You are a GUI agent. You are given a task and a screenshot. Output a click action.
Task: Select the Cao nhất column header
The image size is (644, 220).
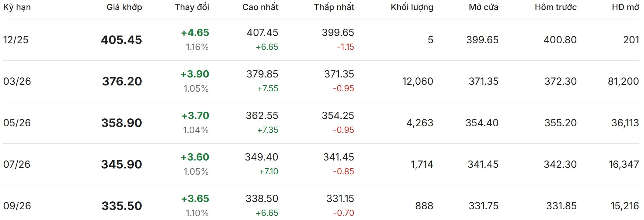click(x=260, y=7)
